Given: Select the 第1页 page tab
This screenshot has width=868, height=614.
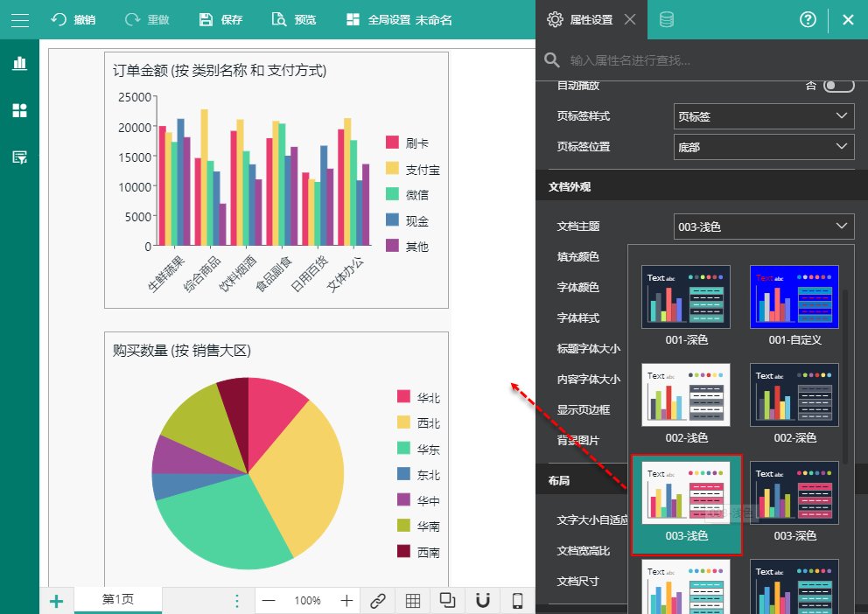Looking at the screenshot, I should [x=118, y=600].
